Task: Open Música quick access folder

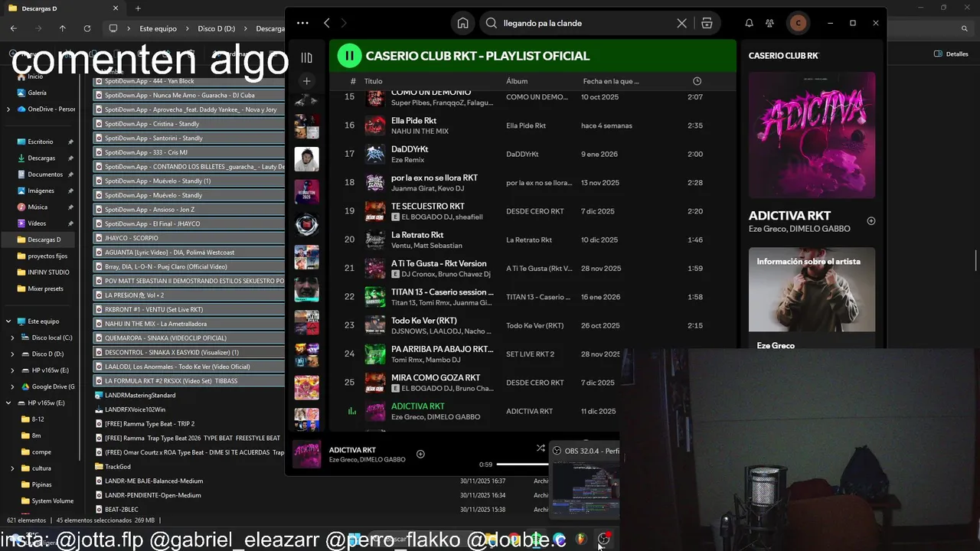Action: coord(38,207)
